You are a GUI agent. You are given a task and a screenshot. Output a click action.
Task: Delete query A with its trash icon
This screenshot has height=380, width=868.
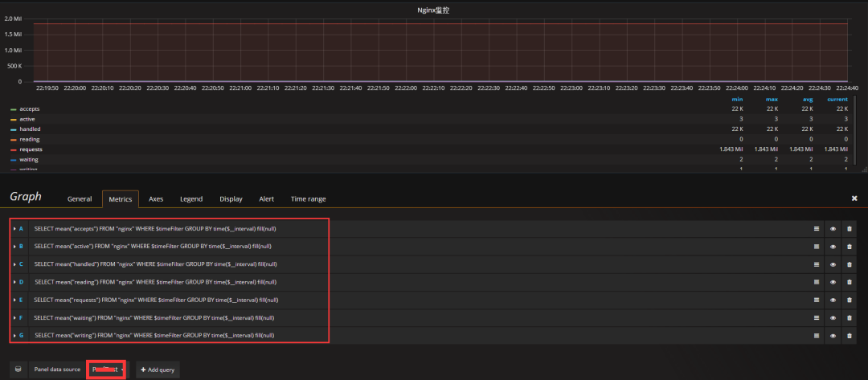(850, 228)
